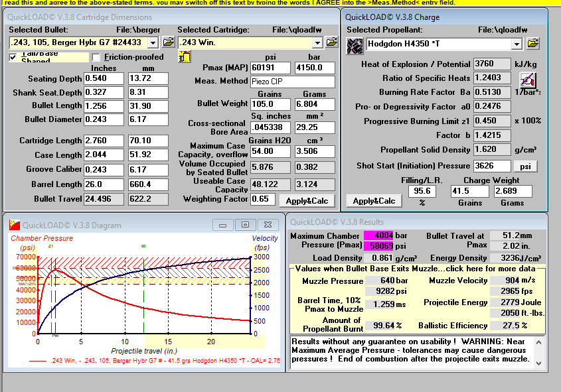
Task: Click the diagram legend line for .243 Win.
Action: point(155,361)
